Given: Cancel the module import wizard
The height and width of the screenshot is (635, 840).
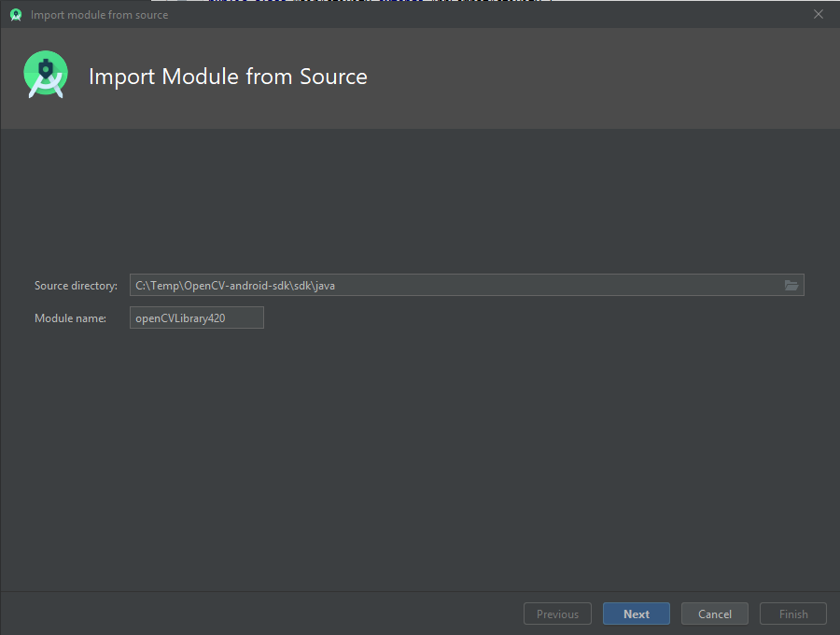Looking at the screenshot, I should pos(714,614).
